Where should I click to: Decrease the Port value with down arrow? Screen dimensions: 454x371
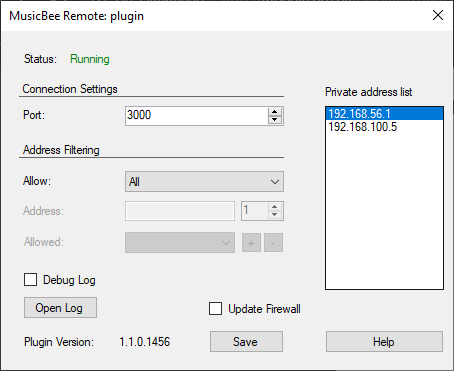tap(275, 120)
